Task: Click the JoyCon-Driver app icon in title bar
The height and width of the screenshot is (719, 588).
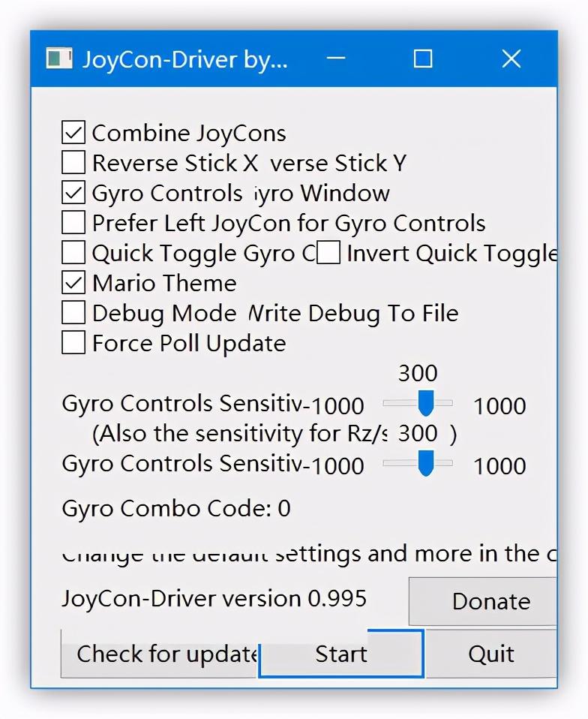Action: pyautogui.click(x=58, y=59)
